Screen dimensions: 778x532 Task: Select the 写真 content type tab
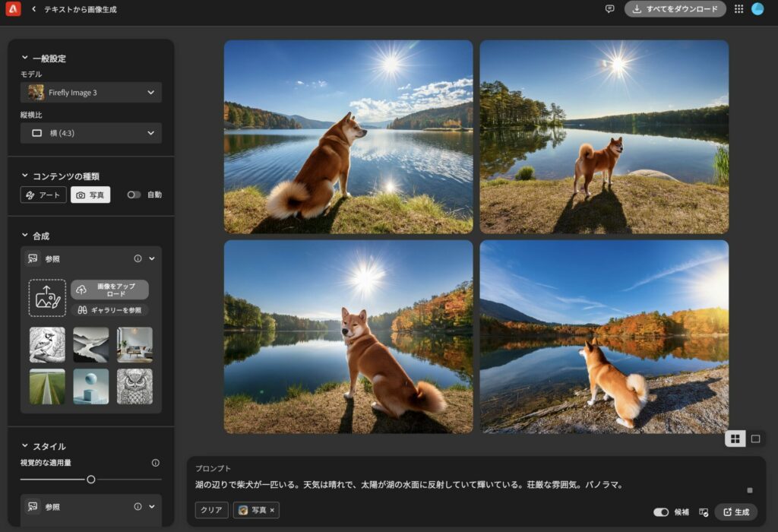point(89,195)
